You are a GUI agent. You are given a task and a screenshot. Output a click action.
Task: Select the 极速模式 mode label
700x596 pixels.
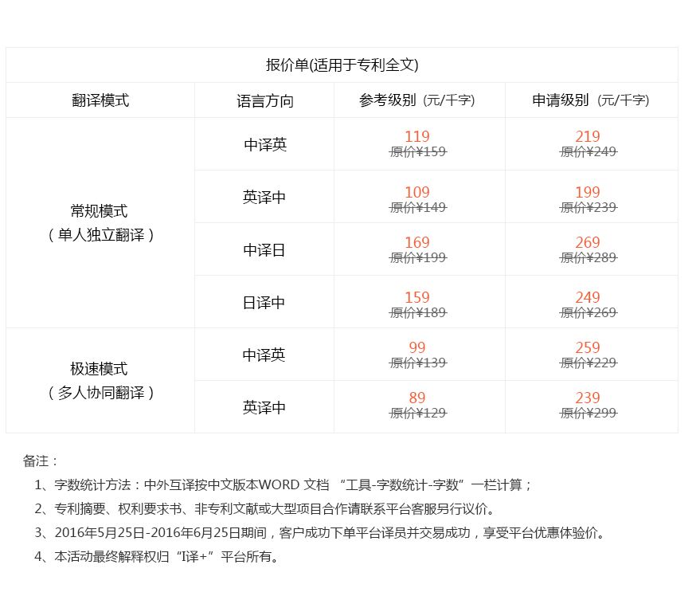[99, 369]
